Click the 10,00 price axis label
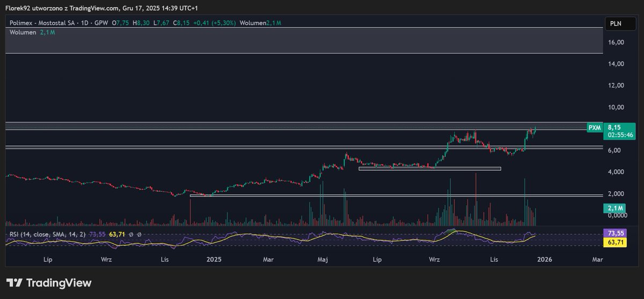Image resolution: width=644 pixels, height=299 pixels. click(x=616, y=107)
